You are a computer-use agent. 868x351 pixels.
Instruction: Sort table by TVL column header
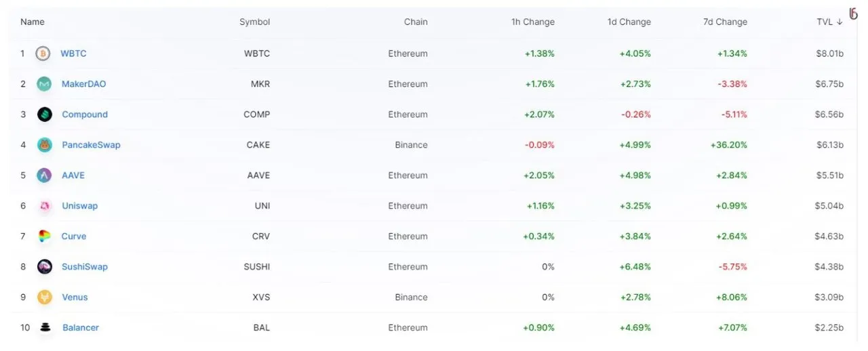(x=829, y=22)
